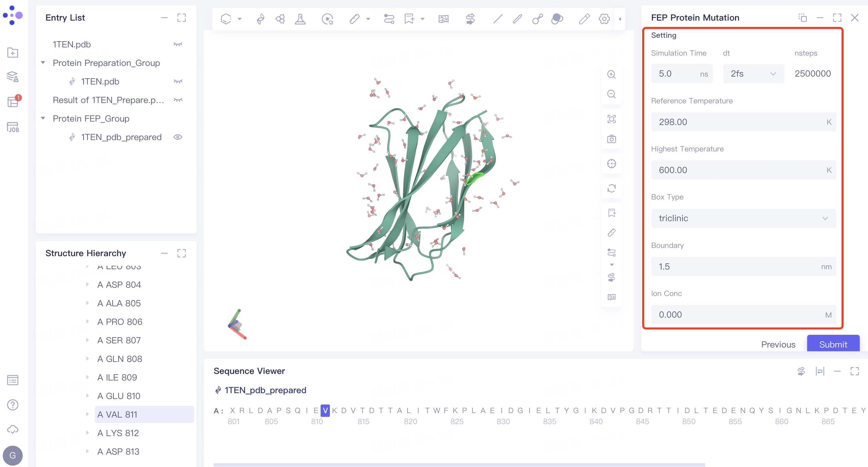Select the DNA helix tool in the toolbar
The image size is (868, 467).
tap(260, 19)
